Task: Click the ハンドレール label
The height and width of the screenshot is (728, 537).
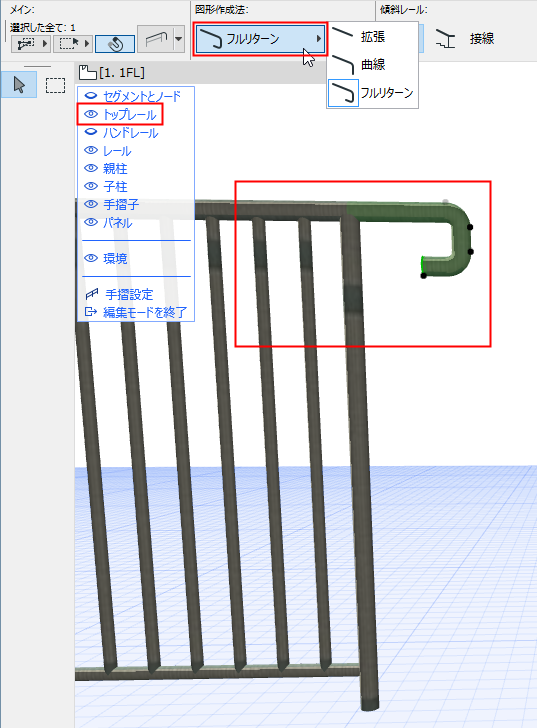Action: (130, 133)
